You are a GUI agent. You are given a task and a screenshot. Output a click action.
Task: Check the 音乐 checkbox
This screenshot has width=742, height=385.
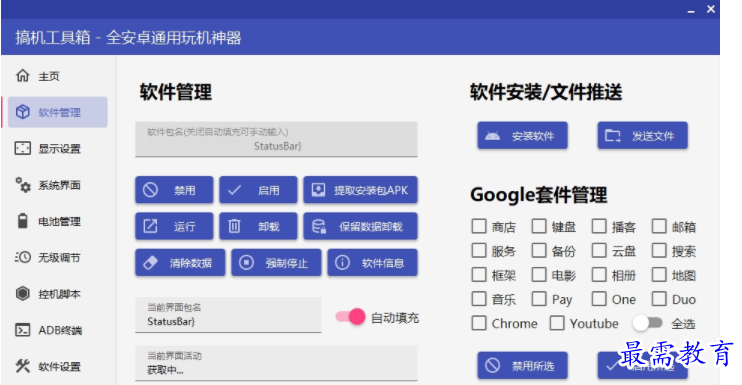pos(479,299)
